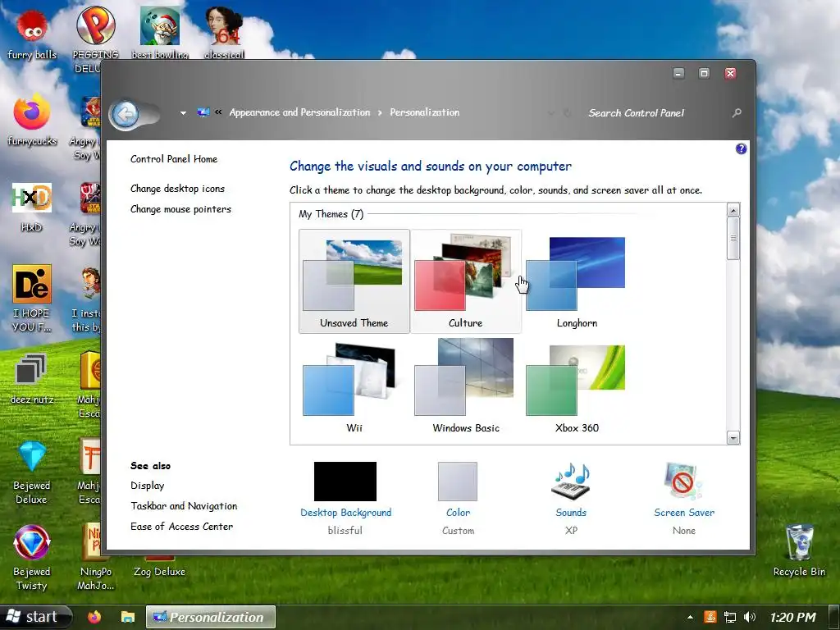
Task: Click the theme list scrollbar thumb
Action: click(733, 239)
